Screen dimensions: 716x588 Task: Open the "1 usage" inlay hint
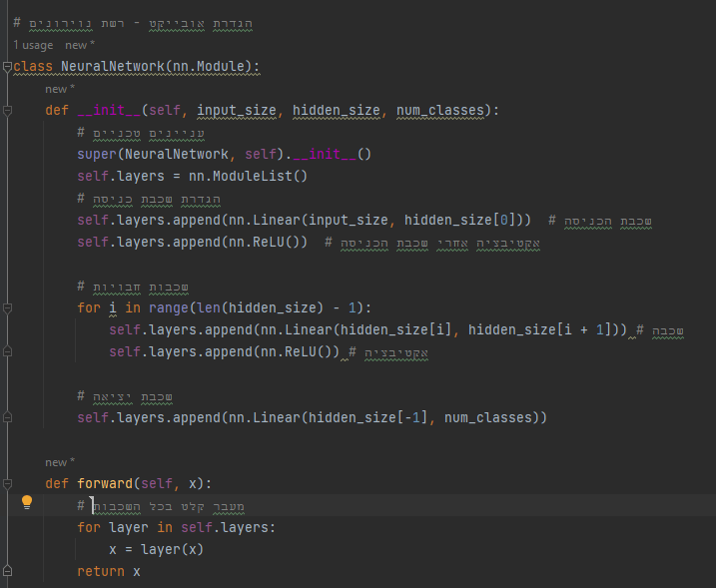35,45
